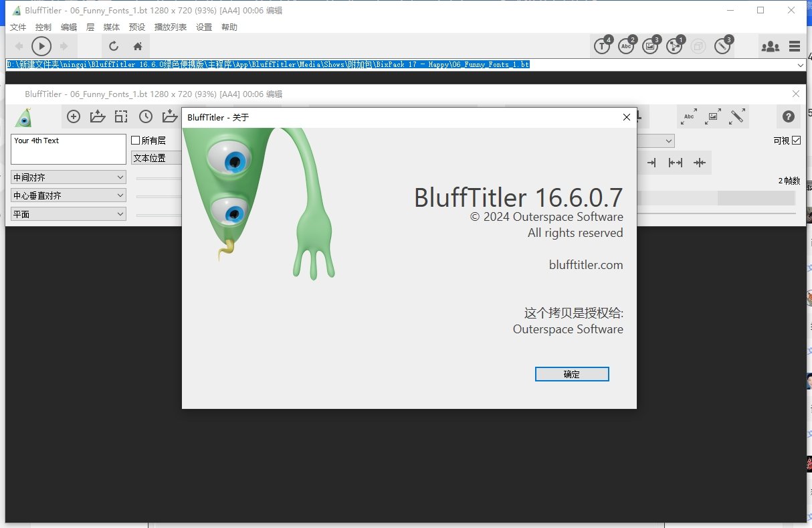This screenshot has height=528, width=812.
Task: Open the dropdown left of 可视
Action: 655,141
